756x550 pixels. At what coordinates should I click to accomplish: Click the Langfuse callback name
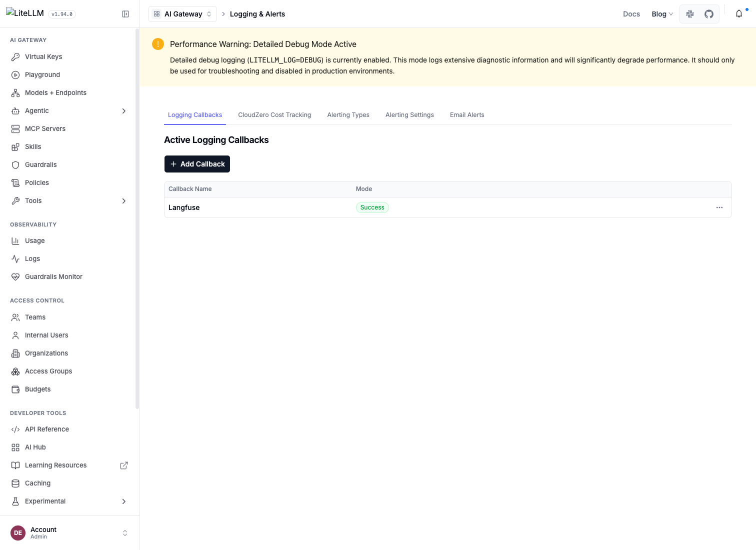point(184,207)
